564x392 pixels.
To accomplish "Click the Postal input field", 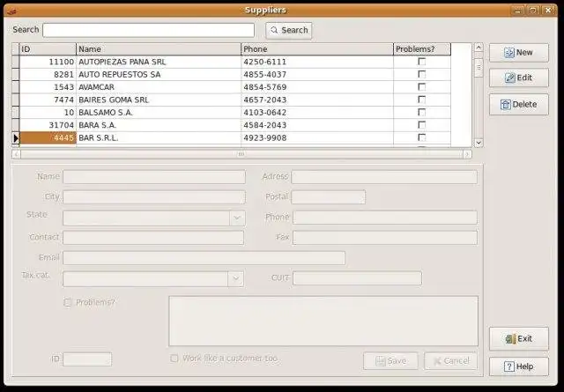I will click(x=329, y=197).
